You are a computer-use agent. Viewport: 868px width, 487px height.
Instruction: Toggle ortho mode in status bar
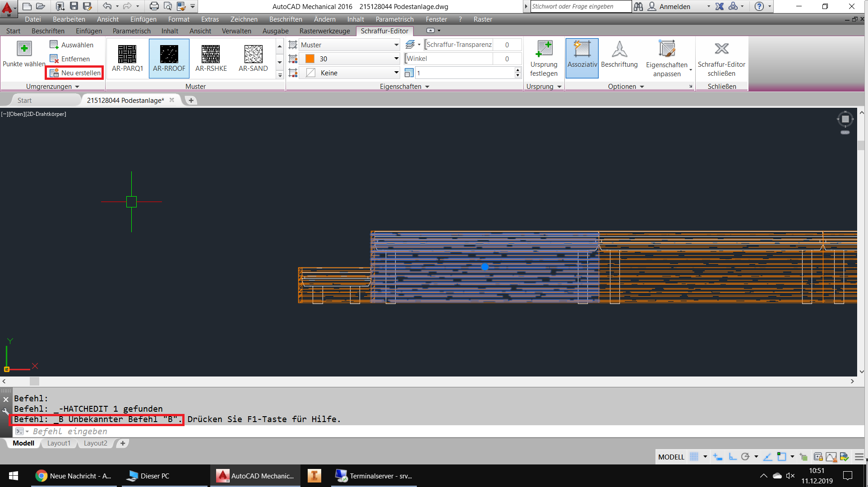[733, 457]
